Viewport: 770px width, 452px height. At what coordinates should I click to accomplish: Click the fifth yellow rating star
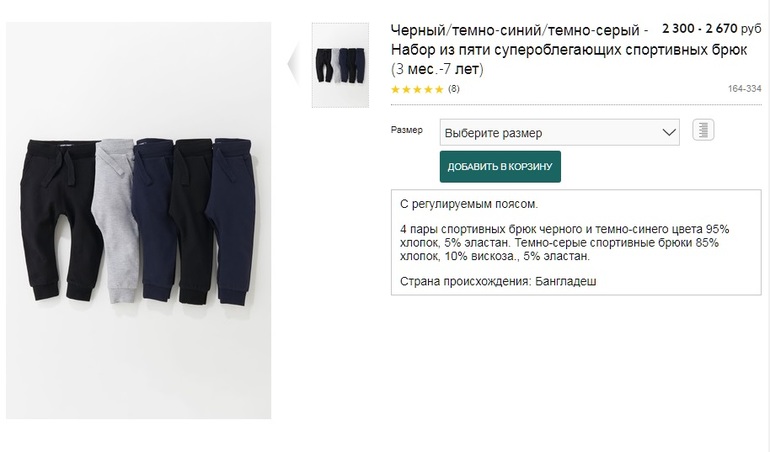click(439, 89)
